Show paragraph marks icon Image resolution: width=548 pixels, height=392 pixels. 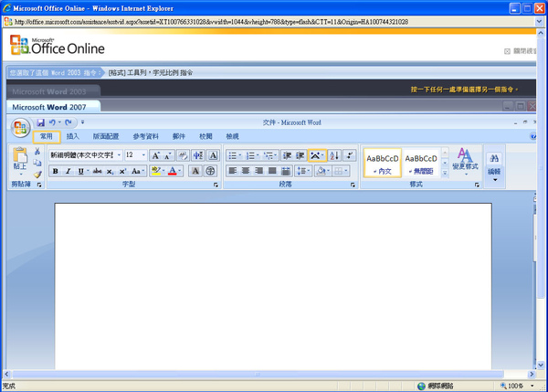click(x=350, y=155)
